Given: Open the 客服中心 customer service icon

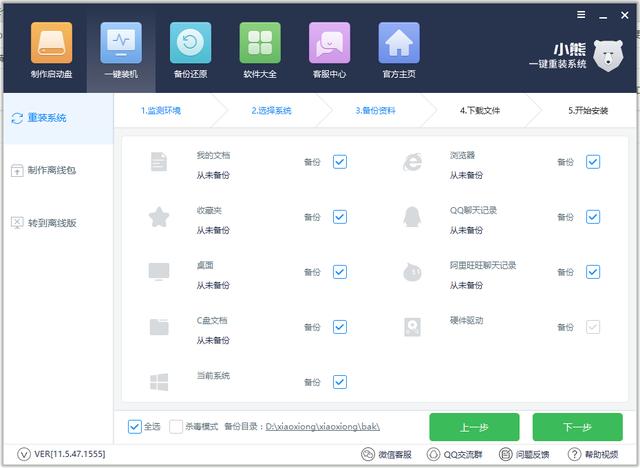Looking at the screenshot, I should tap(329, 43).
